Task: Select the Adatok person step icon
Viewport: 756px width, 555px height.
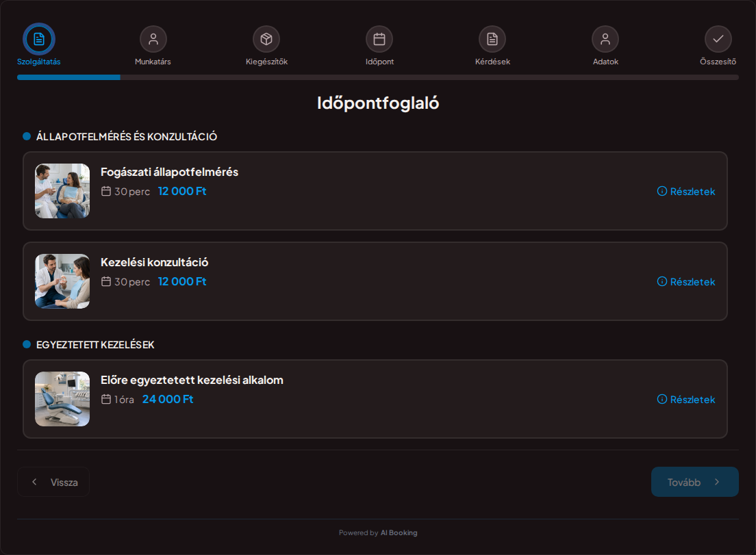Action: pos(605,39)
